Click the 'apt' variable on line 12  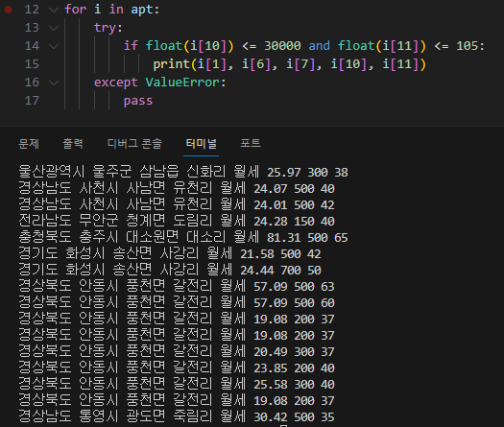click(x=142, y=10)
